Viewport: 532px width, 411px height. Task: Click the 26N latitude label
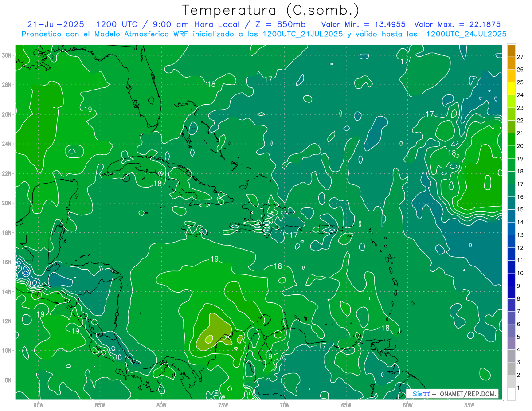coord(7,114)
